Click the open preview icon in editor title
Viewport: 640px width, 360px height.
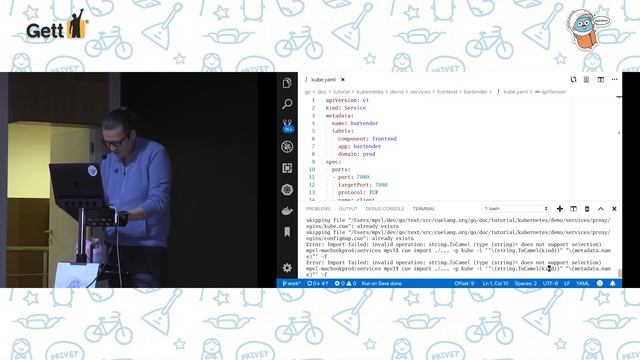point(587,80)
